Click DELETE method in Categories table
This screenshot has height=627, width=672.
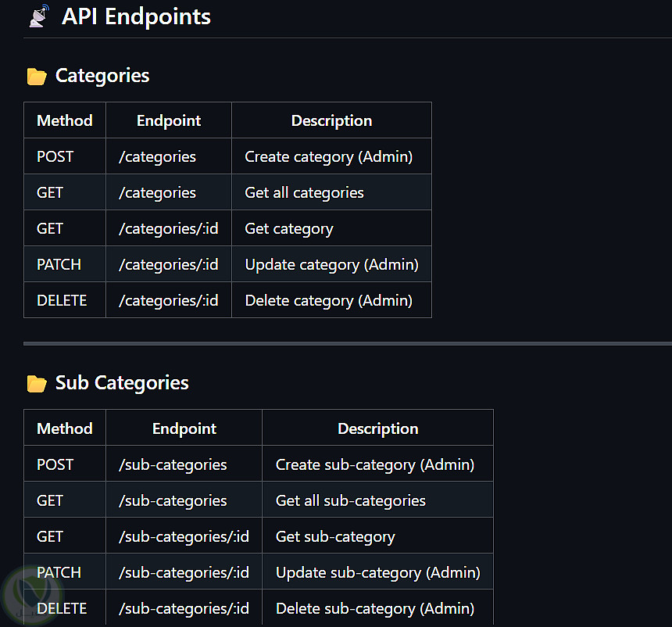click(x=62, y=300)
